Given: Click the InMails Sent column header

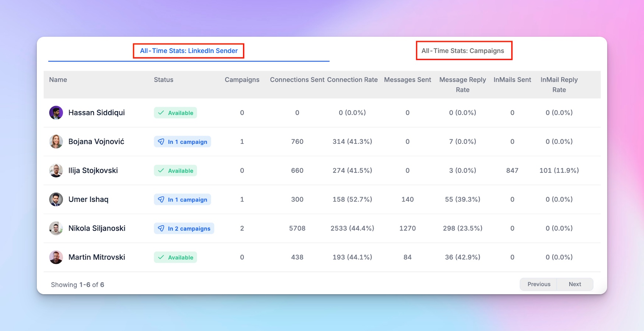Looking at the screenshot, I should click(512, 80).
